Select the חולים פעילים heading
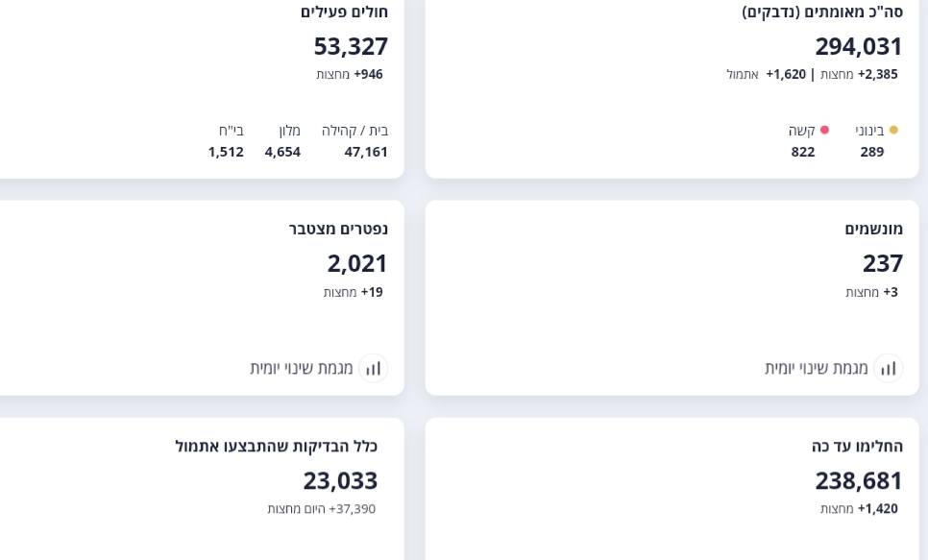 tap(344, 12)
